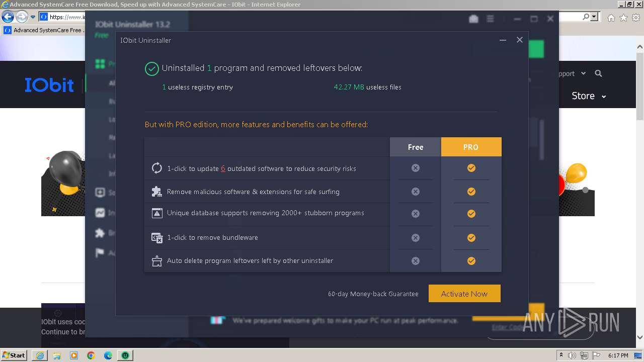Click Free cross for malicious software row
This screenshot has height=362, width=644.
[416, 192]
